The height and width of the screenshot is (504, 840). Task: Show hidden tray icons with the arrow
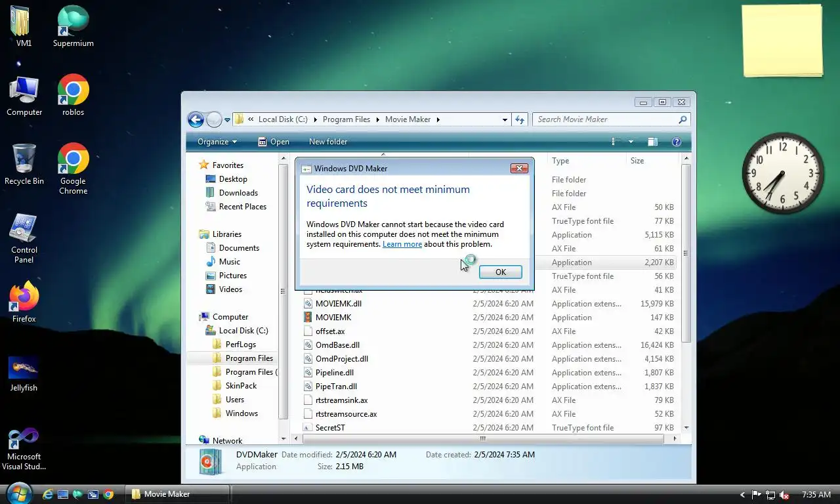point(743,495)
